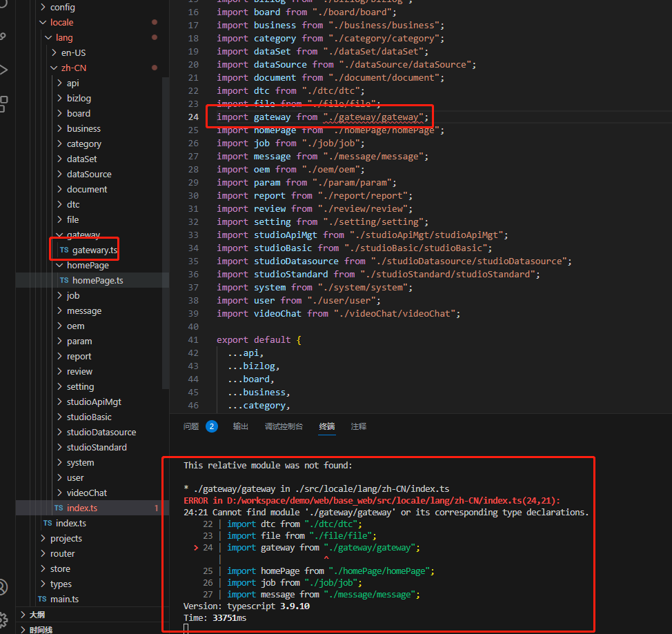Expand the job folder
The width and height of the screenshot is (672, 634).
tap(73, 295)
